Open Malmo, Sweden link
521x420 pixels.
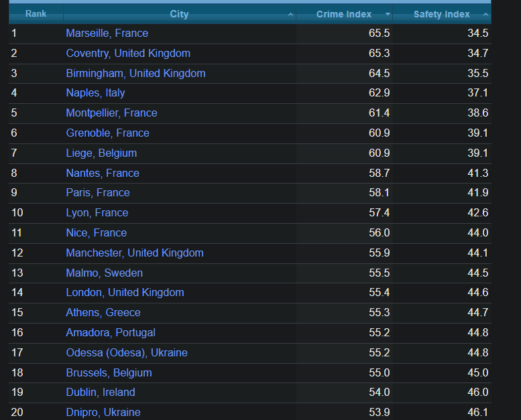pyautogui.click(x=105, y=273)
